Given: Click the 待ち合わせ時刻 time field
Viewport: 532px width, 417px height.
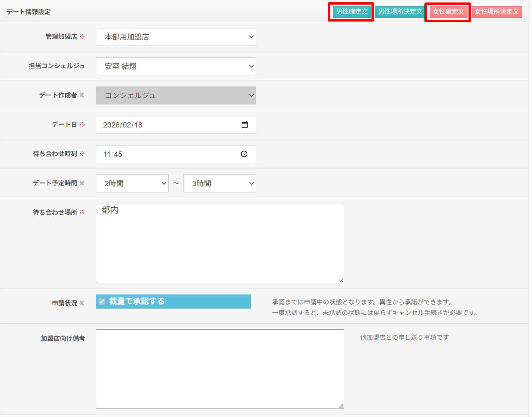Looking at the screenshot, I should click(x=166, y=154).
